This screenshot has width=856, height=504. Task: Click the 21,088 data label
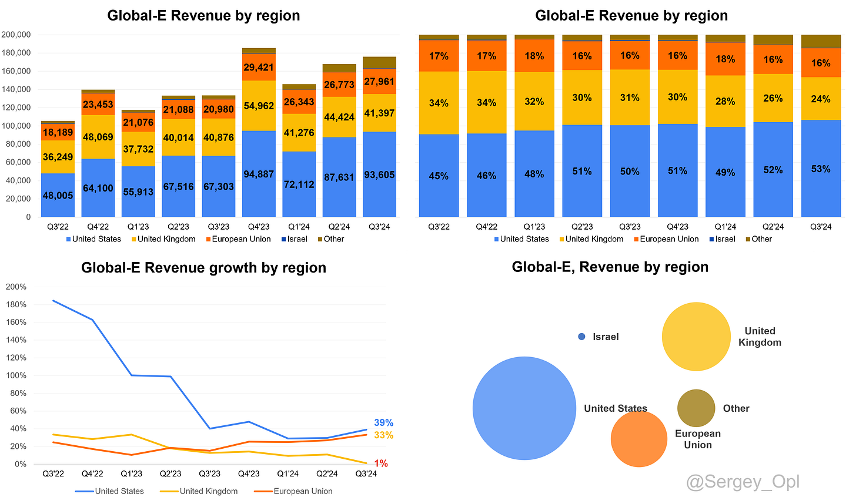coord(178,110)
